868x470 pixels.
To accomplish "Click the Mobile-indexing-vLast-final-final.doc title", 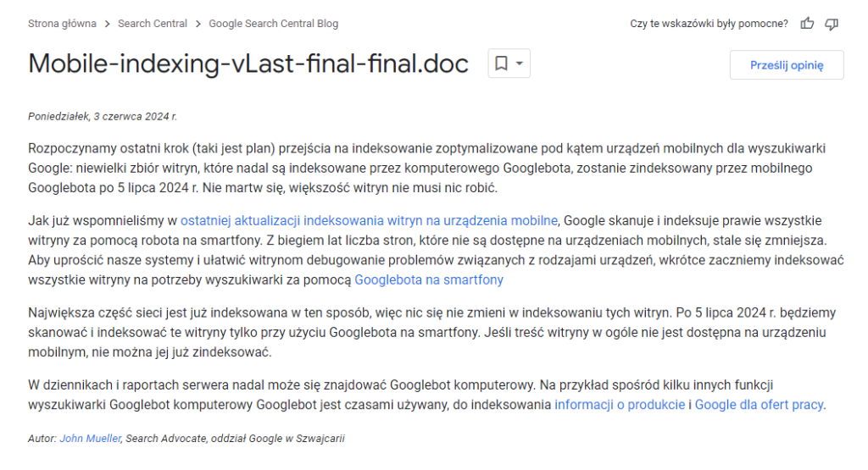I will (x=248, y=64).
